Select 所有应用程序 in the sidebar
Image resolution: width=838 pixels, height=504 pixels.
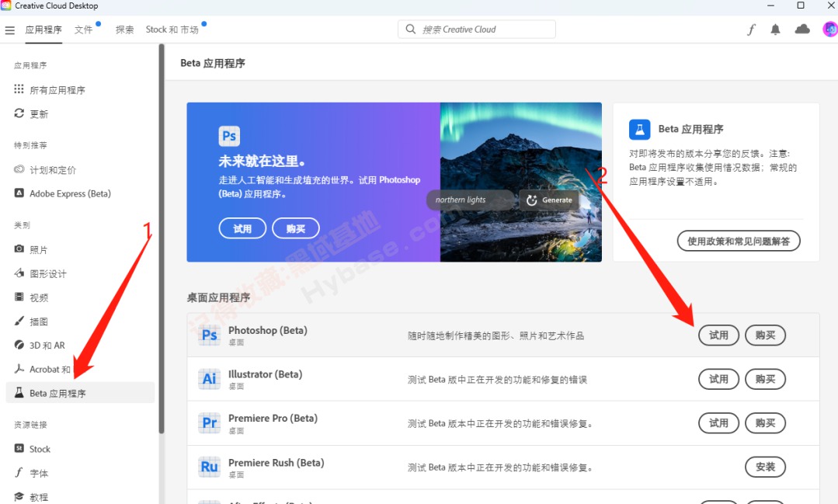pos(57,90)
